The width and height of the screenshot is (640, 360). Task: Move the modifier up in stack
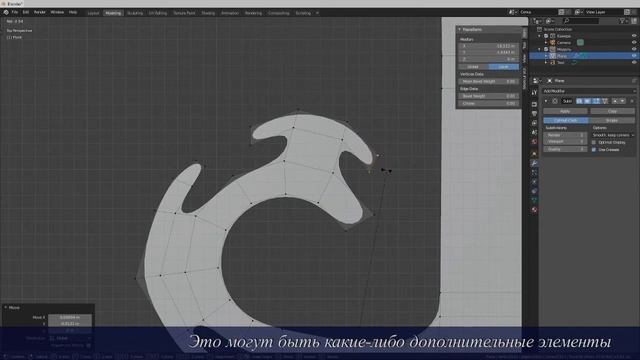pos(615,101)
